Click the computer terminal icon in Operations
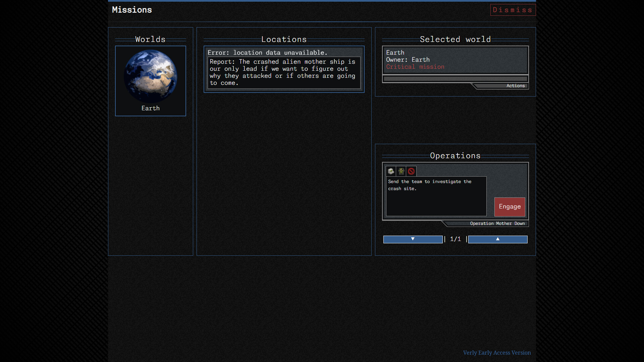 (391, 171)
